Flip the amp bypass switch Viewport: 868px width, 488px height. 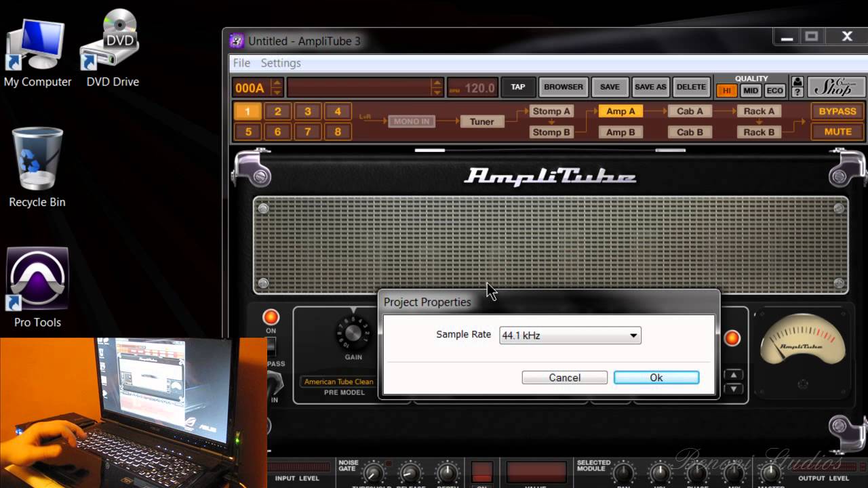[271, 346]
